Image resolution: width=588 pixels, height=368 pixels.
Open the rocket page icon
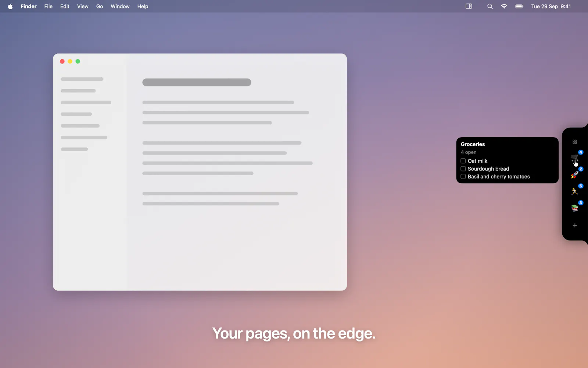(x=575, y=175)
